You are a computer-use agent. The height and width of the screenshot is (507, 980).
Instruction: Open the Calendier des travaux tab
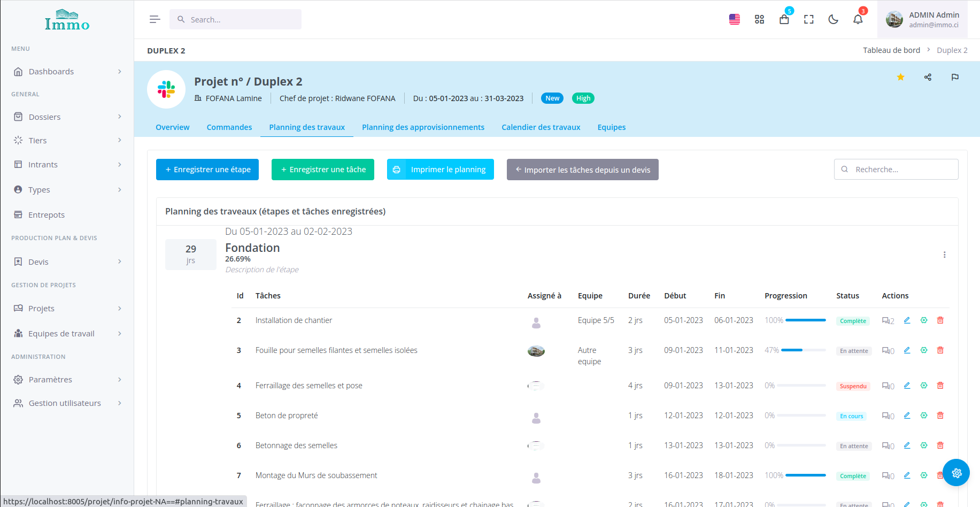[x=541, y=127]
